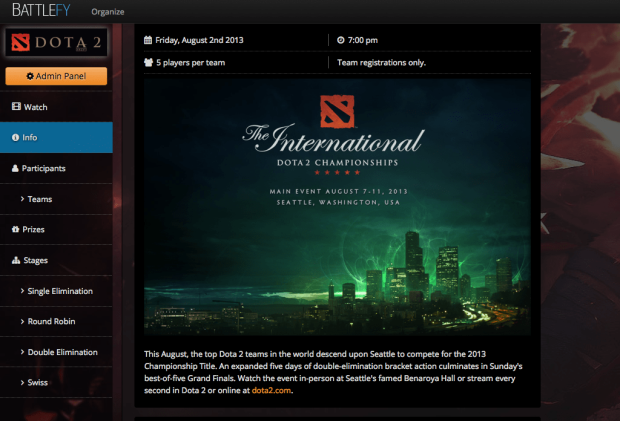
Task: Expand the Swiss chevron
Action: tap(23, 382)
